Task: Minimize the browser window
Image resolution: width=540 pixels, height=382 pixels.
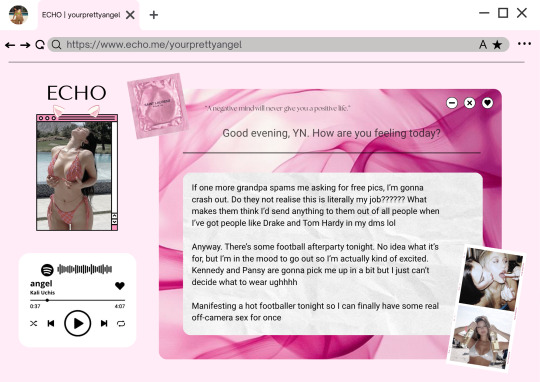Action: click(484, 13)
